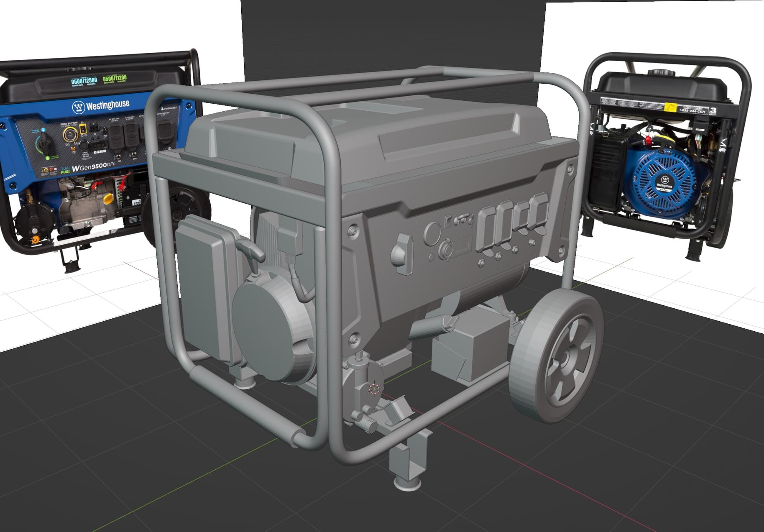Click the 9500/12500 running watts label

83,81
